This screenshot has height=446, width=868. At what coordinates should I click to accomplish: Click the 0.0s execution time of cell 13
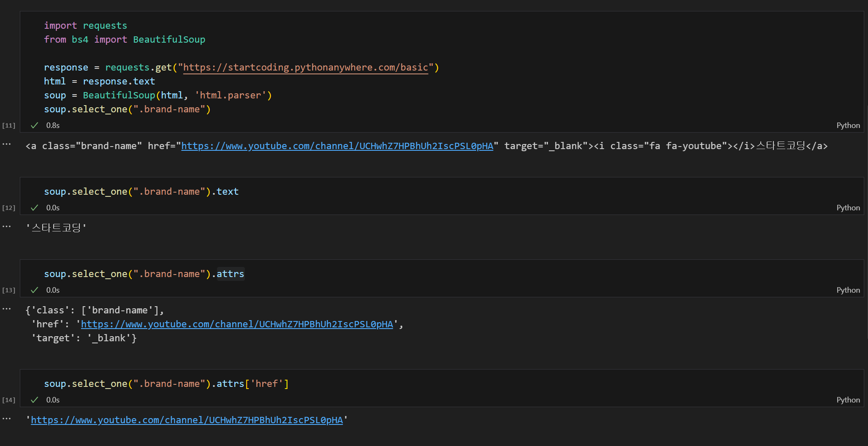pos(53,290)
